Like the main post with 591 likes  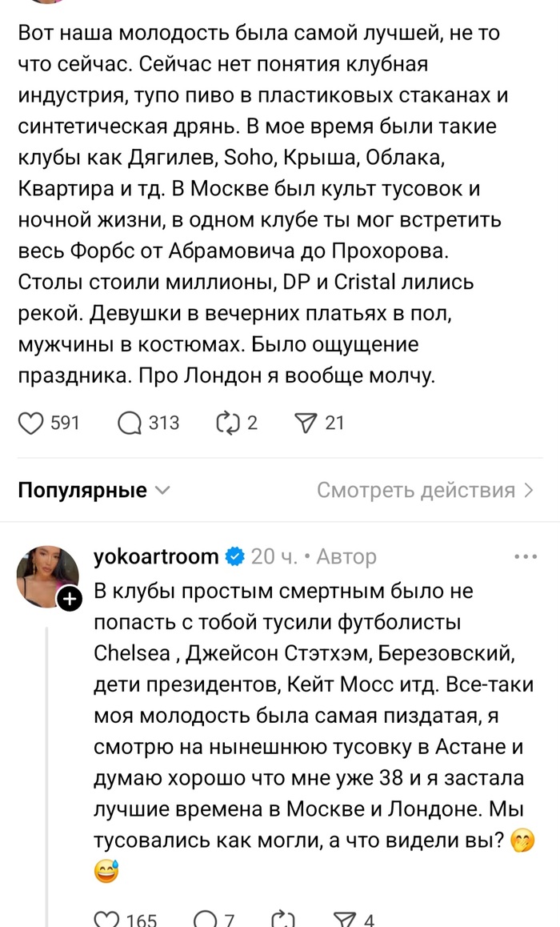30,423
